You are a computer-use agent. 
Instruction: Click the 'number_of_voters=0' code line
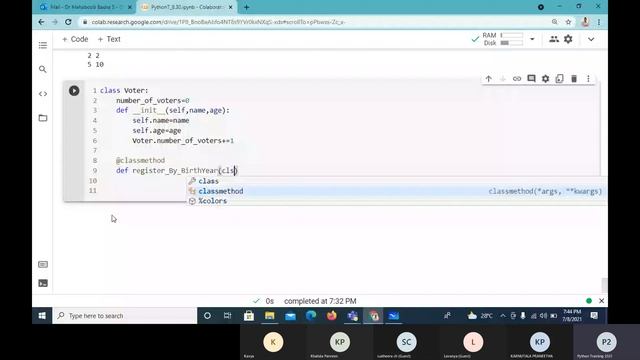coord(153,100)
